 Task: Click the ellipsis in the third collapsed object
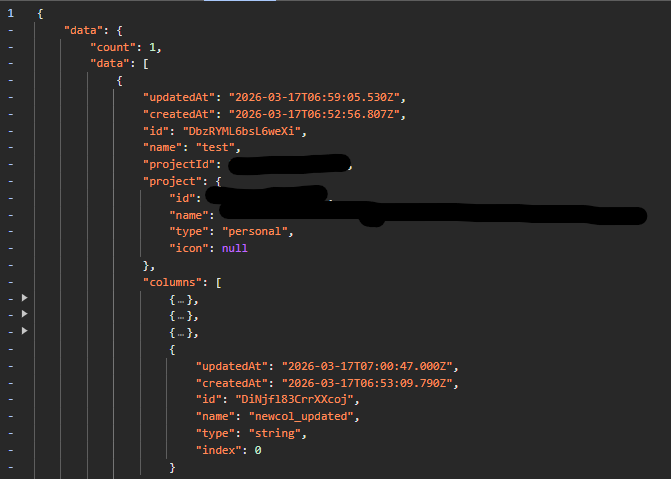pyautogui.click(x=181, y=334)
